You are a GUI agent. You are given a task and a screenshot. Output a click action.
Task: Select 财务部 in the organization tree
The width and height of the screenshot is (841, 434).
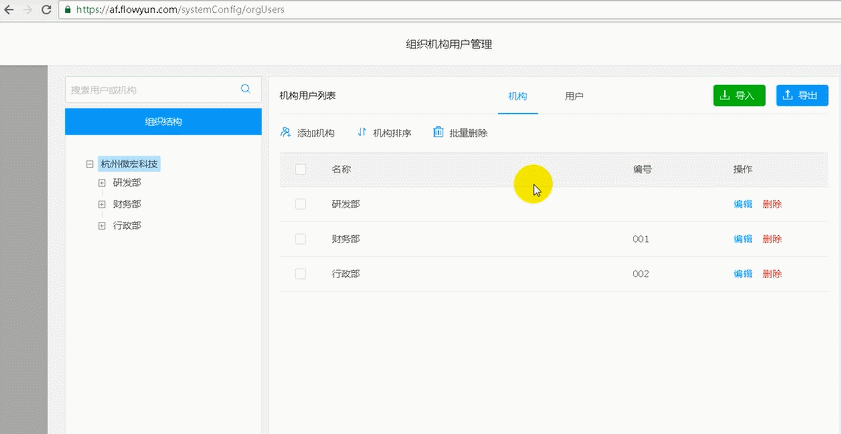pyautogui.click(x=127, y=204)
